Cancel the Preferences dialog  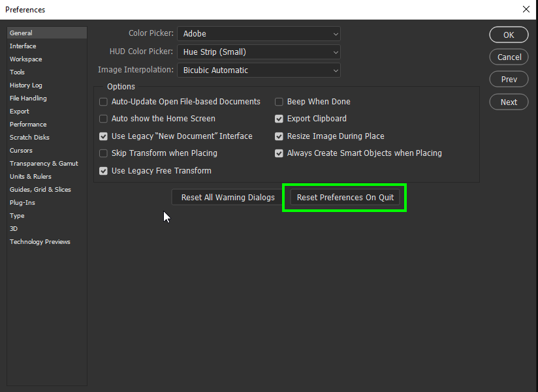[509, 57]
